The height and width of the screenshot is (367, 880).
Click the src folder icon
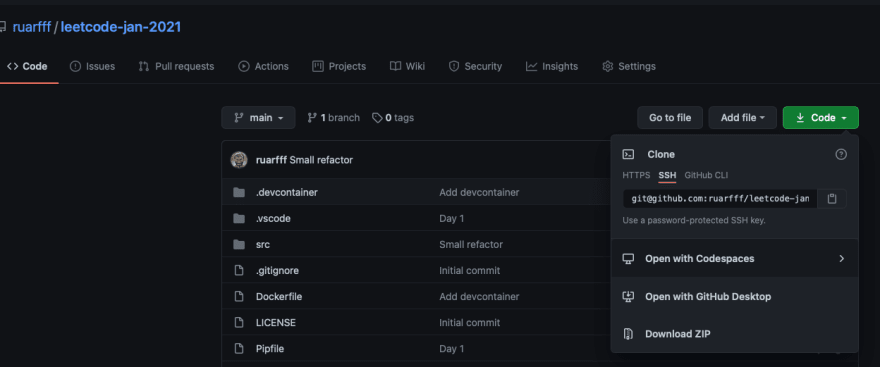[x=239, y=245]
